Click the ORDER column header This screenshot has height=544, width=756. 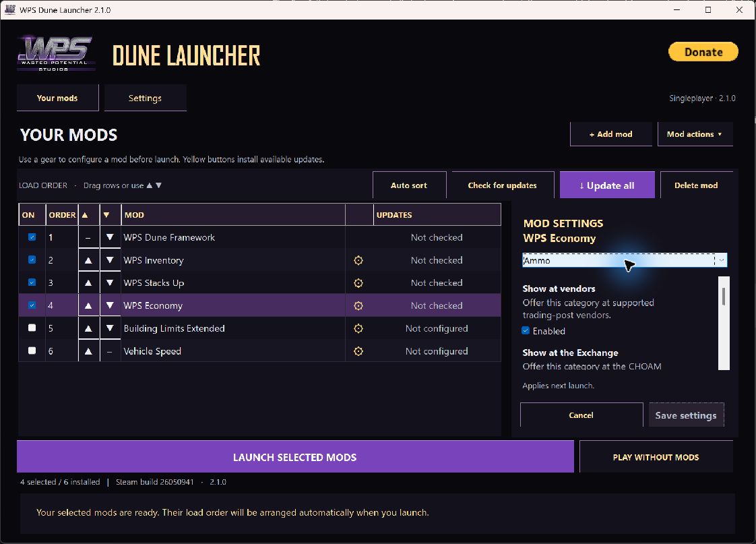62,215
